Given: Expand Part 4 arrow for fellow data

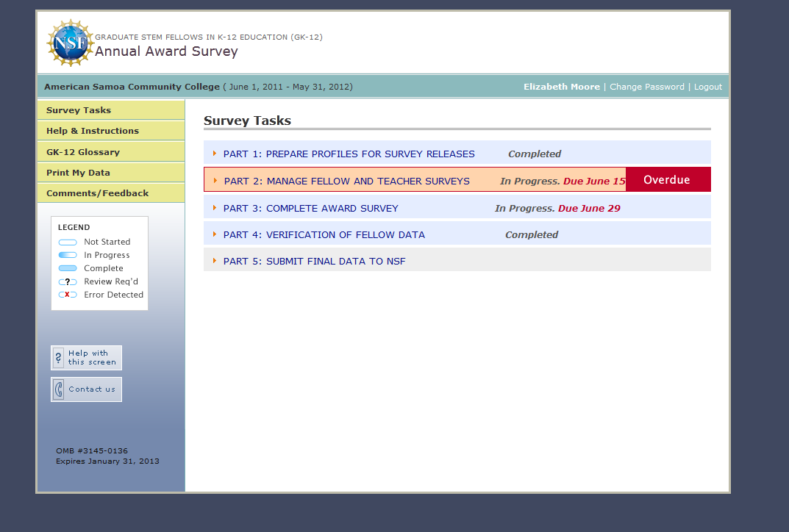Looking at the screenshot, I should [x=215, y=234].
